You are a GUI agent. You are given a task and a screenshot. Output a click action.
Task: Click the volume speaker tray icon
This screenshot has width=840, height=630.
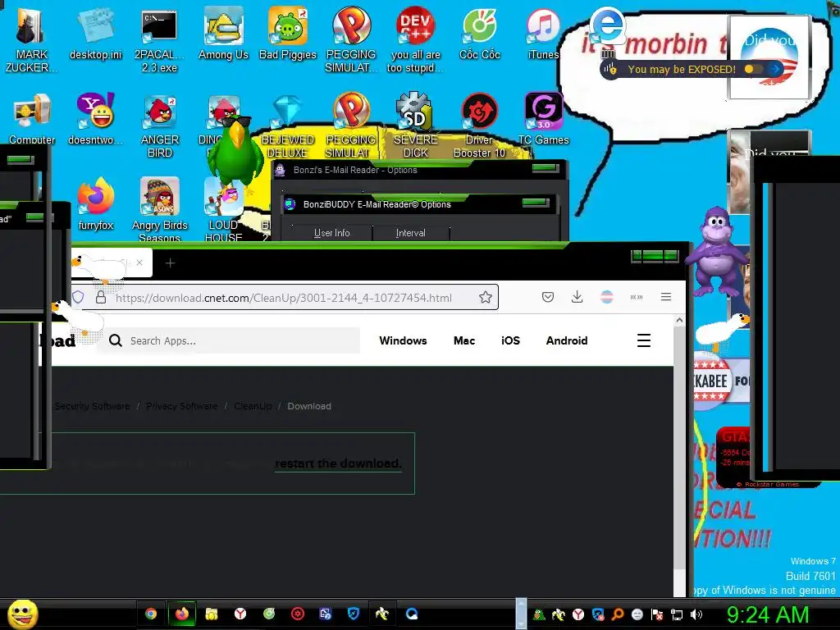click(696, 614)
